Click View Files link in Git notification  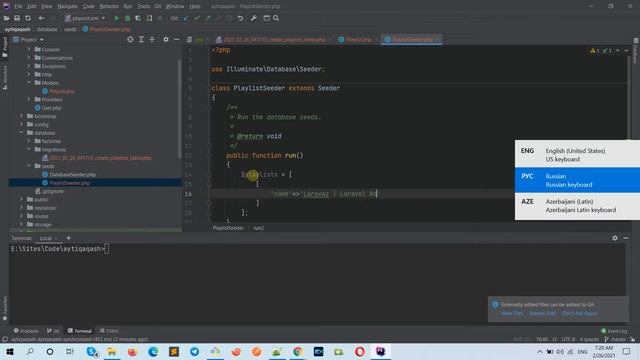click(x=512, y=313)
